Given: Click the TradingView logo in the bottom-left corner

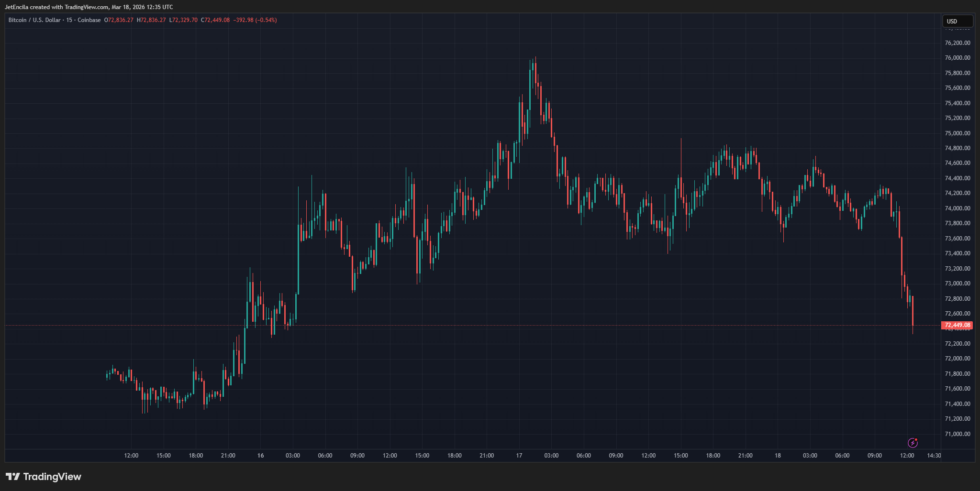Looking at the screenshot, I should (x=43, y=477).
